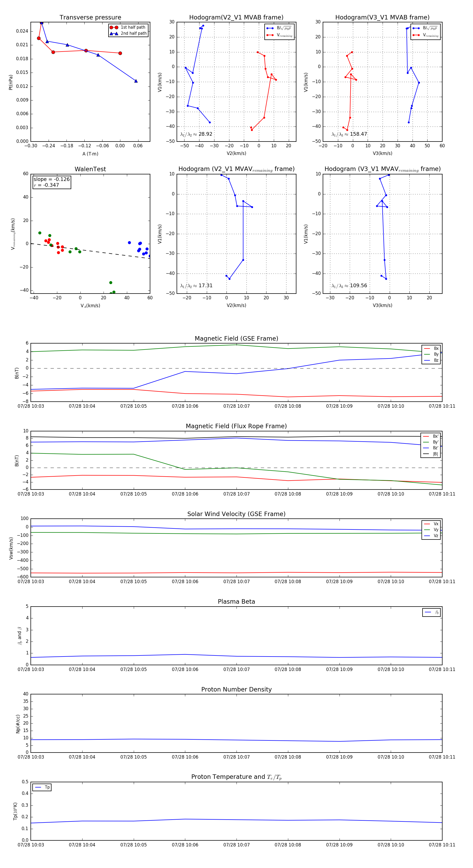The height and width of the screenshot is (868, 473).
Task: Click the 'r = -0.347' annotation
Action: (47, 185)
